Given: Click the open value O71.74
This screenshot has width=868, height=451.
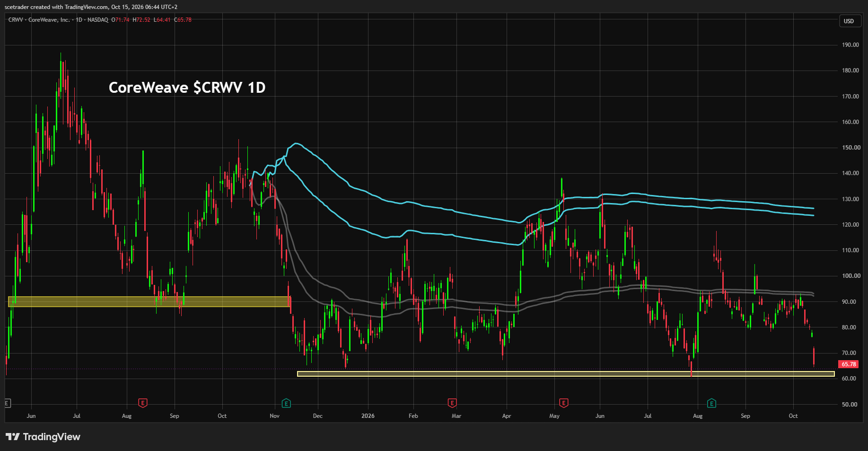Looking at the screenshot, I should 120,20.
